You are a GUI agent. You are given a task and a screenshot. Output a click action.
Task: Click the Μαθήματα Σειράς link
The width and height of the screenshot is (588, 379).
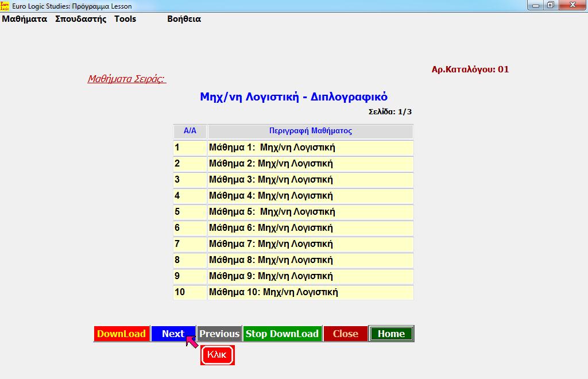(x=126, y=79)
